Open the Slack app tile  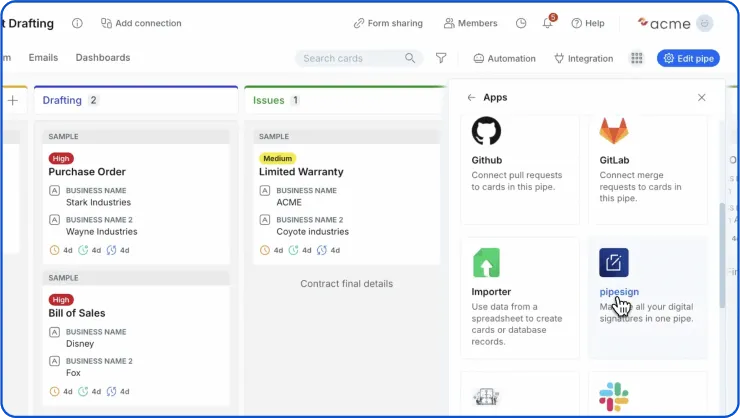coord(648,394)
